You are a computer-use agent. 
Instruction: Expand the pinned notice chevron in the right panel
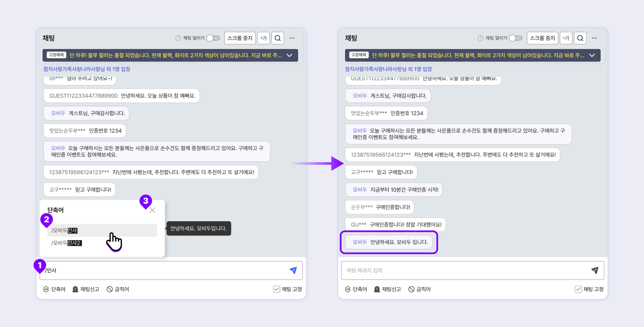pyautogui.click(x=592, y=55)
